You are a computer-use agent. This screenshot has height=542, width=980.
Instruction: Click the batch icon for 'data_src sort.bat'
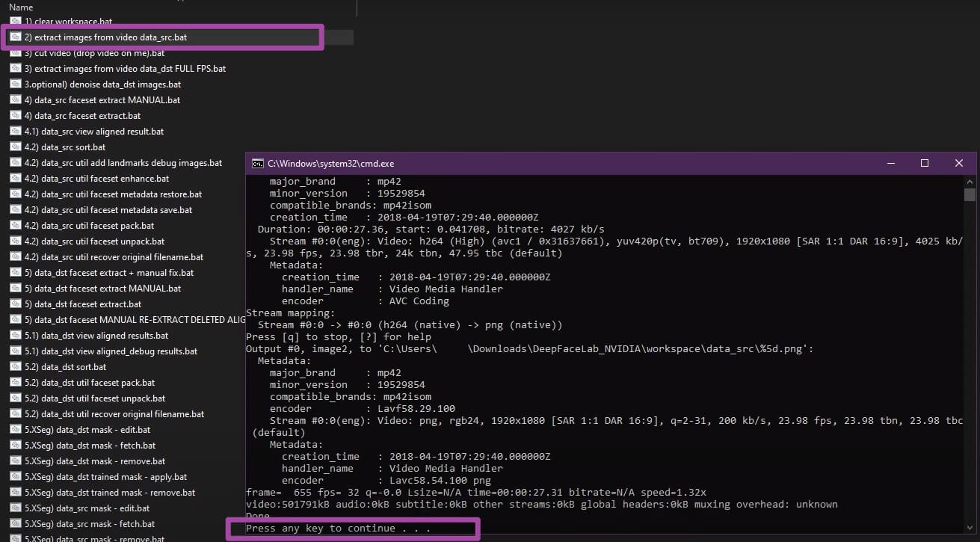coord(16,147)
